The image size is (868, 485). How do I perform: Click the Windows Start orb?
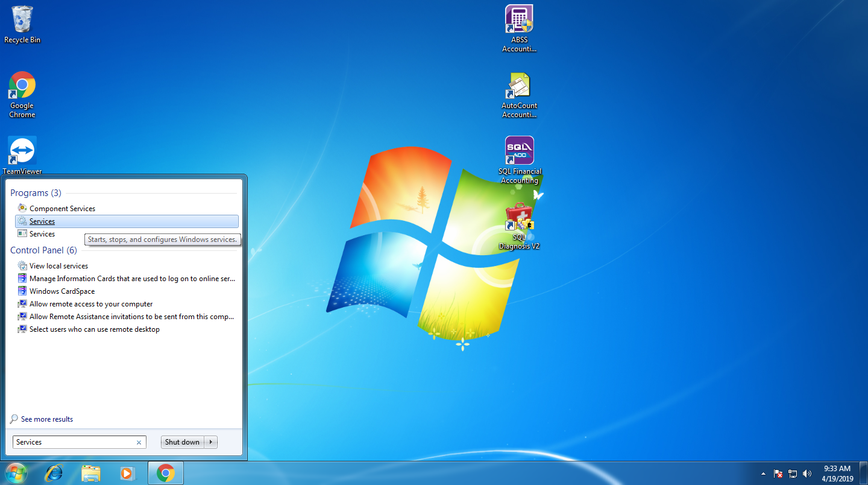point(15,473)
